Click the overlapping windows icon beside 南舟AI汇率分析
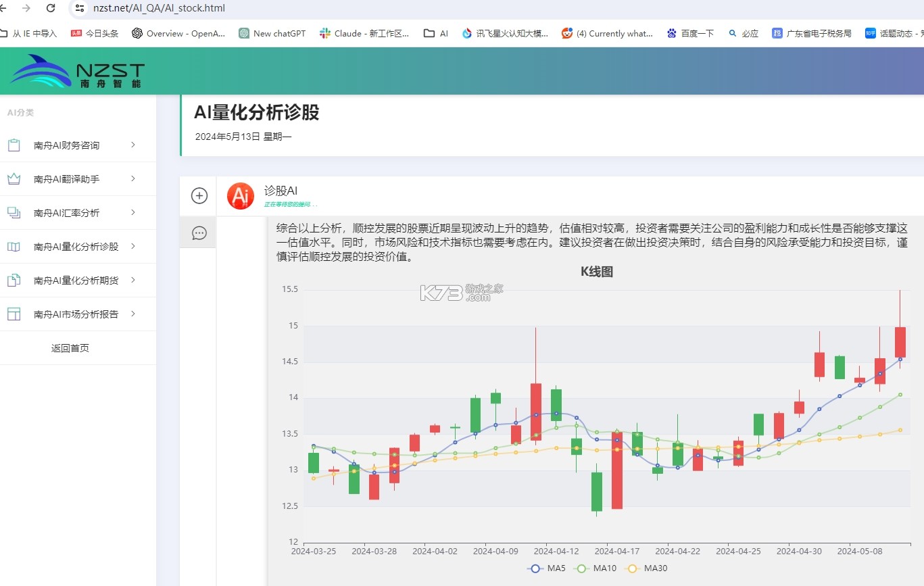This screenshot has width=924, height=586. click(x=14, y=213)
